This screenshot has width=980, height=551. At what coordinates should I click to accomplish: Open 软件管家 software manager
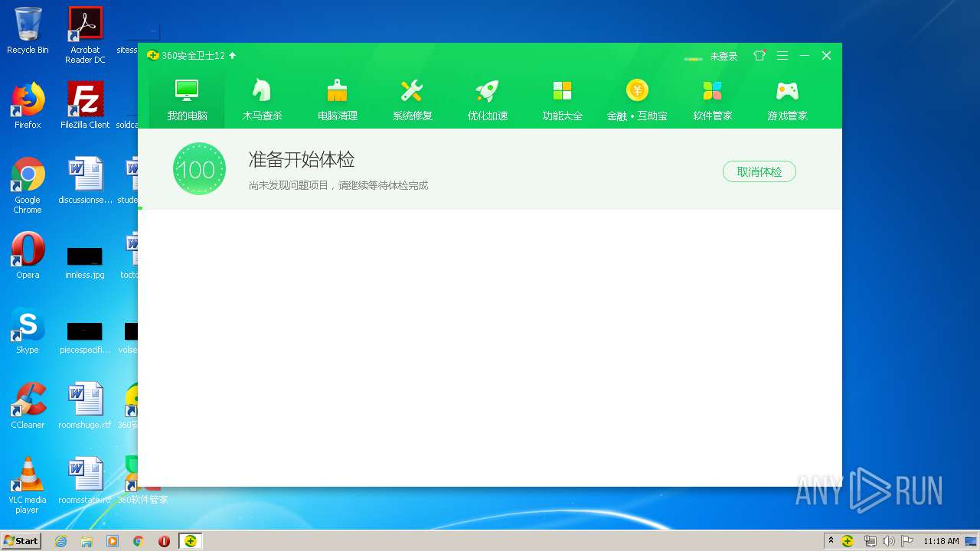pyautogui.click(x=712, y=99)
